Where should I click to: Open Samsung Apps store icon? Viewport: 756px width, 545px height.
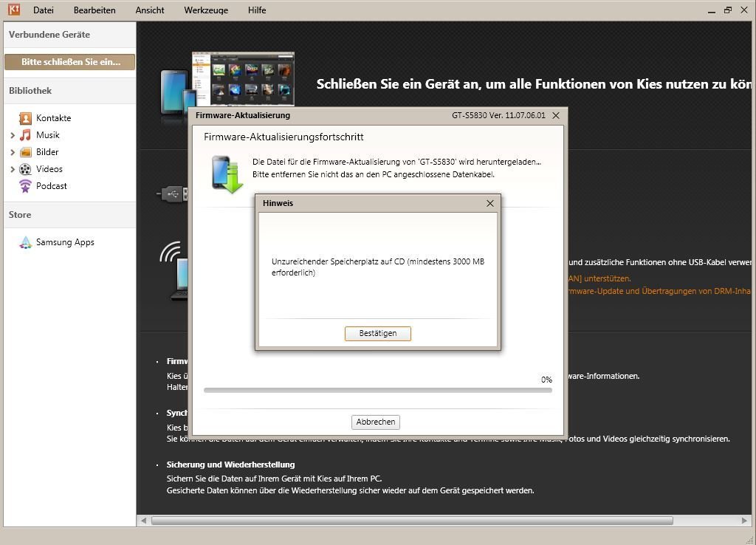click(x=25, y=242)
